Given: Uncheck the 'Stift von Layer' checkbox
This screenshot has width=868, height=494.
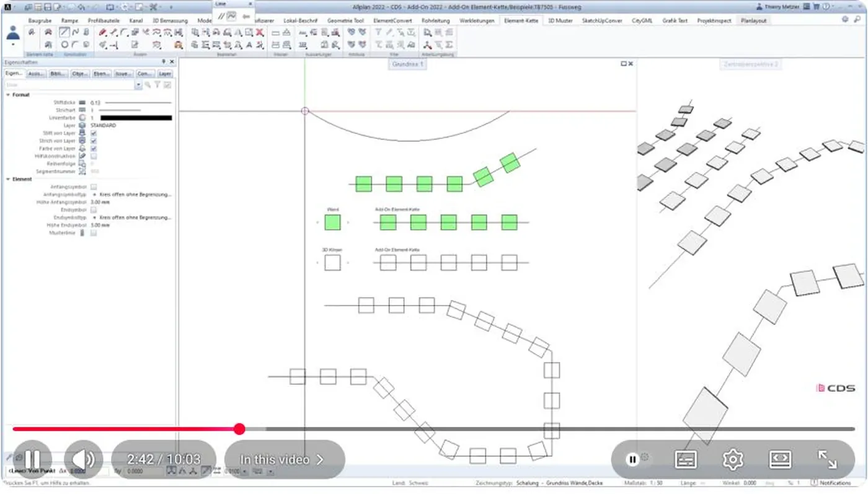Looking at the screenshot, I should (x=94, y=133).
